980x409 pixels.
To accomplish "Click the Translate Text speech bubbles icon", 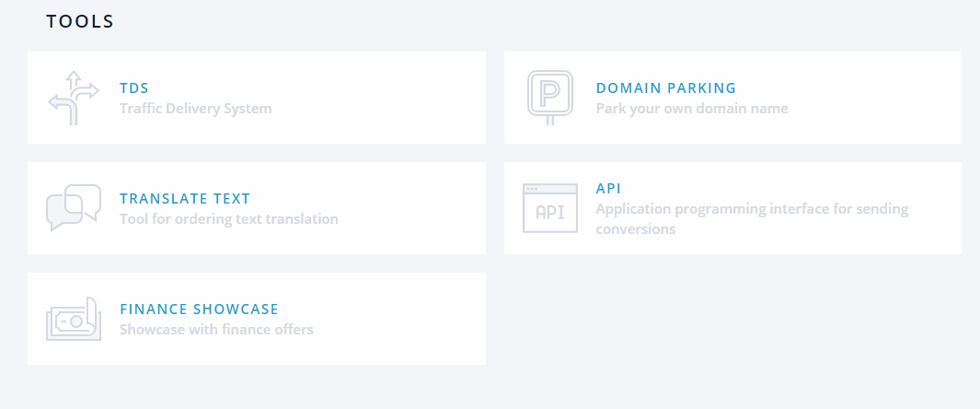I will pyautogui.click(x=74, y=208).
